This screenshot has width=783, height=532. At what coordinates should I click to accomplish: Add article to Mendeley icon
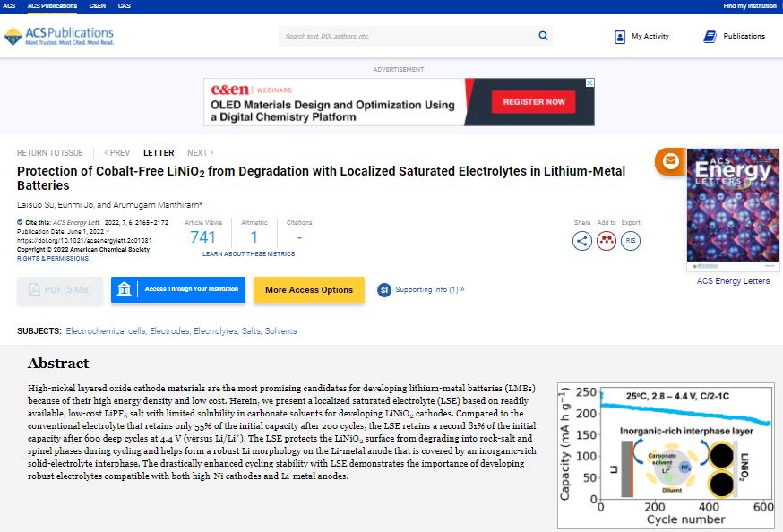click(x=607, y=240)
